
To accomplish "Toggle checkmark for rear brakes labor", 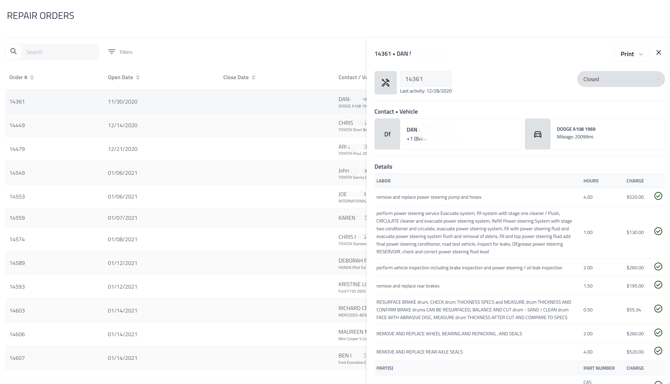I will click(658, 285).
